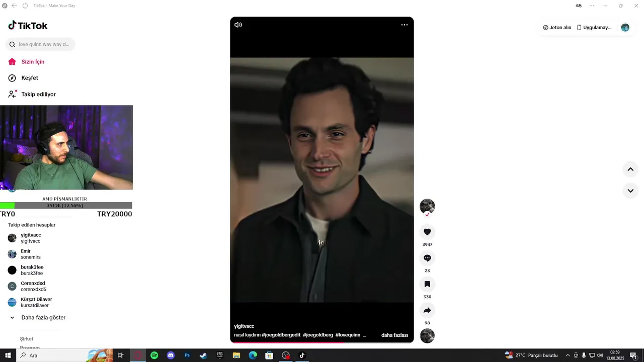This screenshot has width=644, height=362.
Task: Open comments with the speech bubble icon
Action: point(427,258)
